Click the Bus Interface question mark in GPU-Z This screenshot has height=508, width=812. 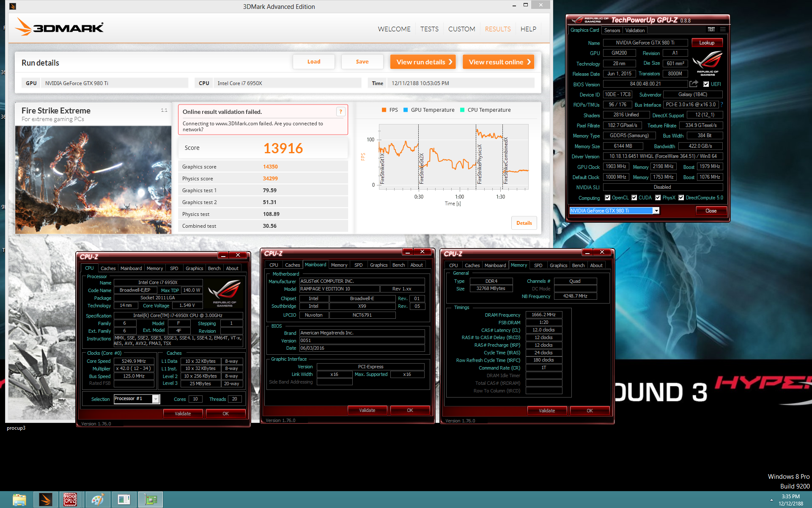coord(721,105)
